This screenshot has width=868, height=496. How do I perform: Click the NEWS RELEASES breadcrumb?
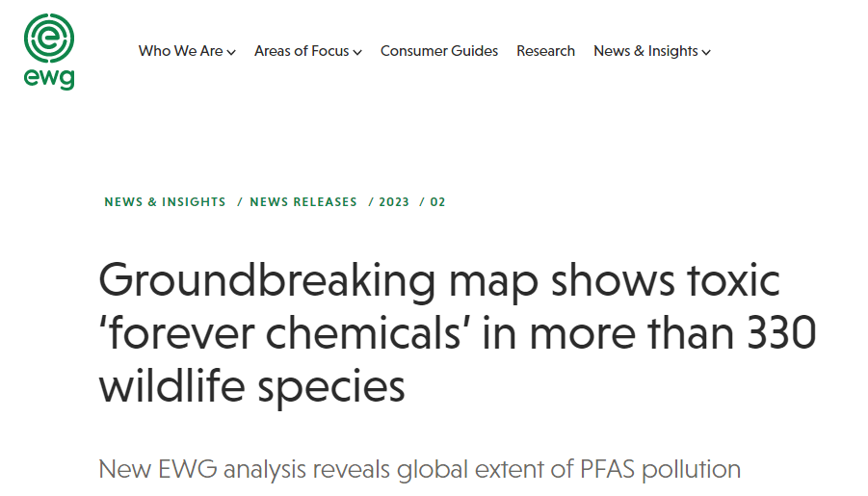pyautogui.click(x=303, y=202)
